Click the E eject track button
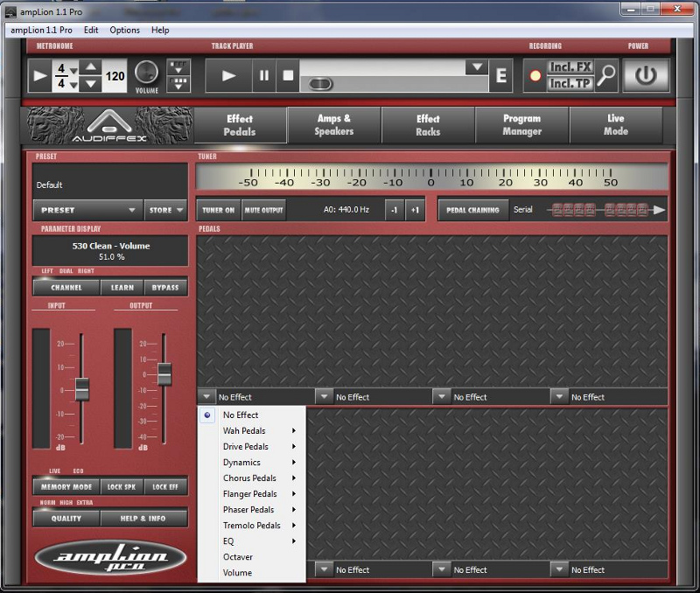Screen dimensions: 700x593 [x=500, y=75]
